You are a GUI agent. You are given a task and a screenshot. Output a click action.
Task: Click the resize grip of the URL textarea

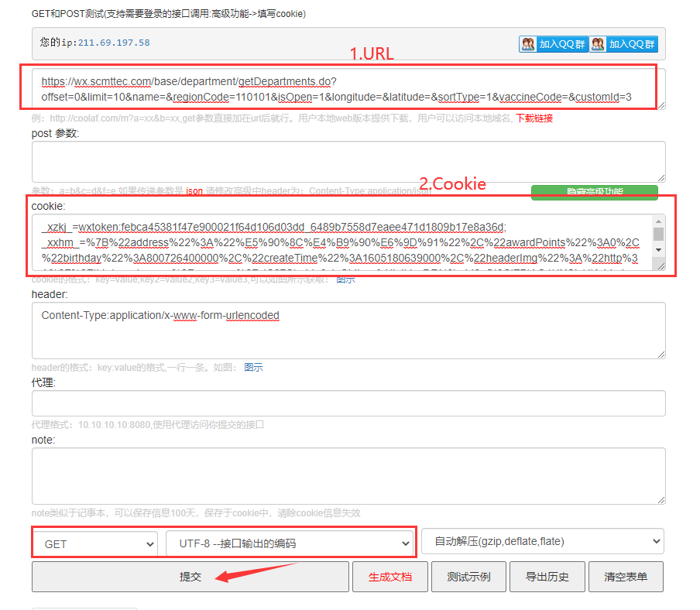(661, 105)
